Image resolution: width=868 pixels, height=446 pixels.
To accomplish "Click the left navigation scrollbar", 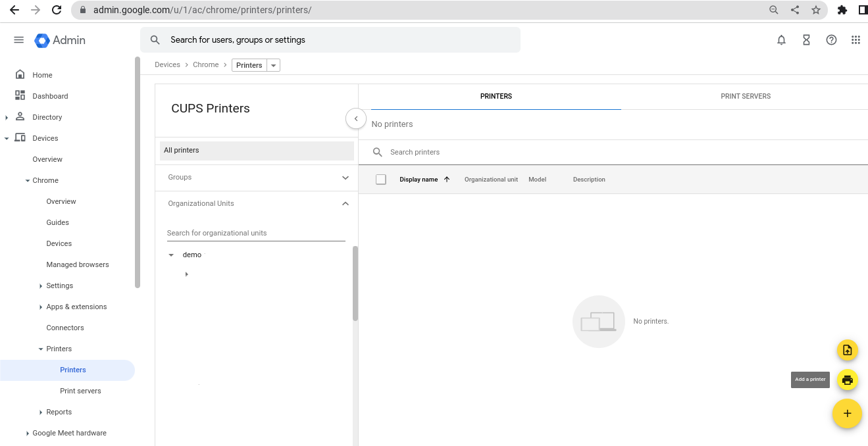I will click(x=138, y=172).
